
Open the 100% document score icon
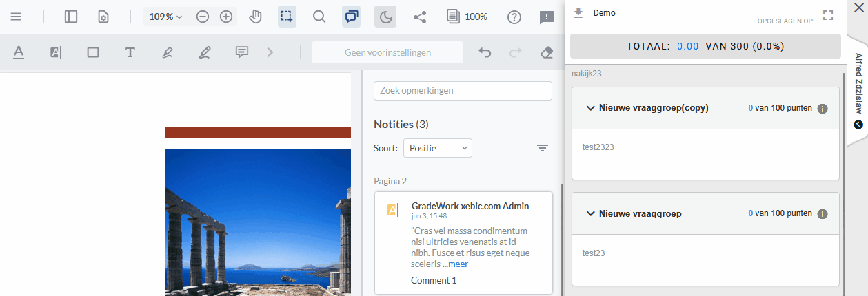(467, 17)
